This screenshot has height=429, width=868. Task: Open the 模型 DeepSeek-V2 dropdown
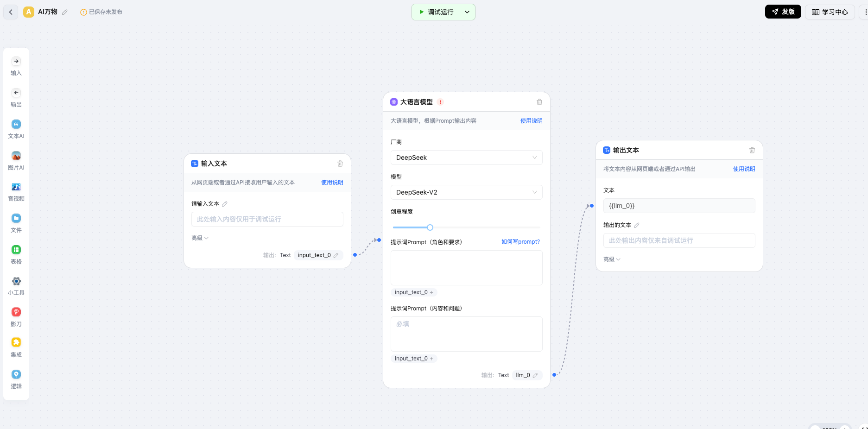[466, 192]
